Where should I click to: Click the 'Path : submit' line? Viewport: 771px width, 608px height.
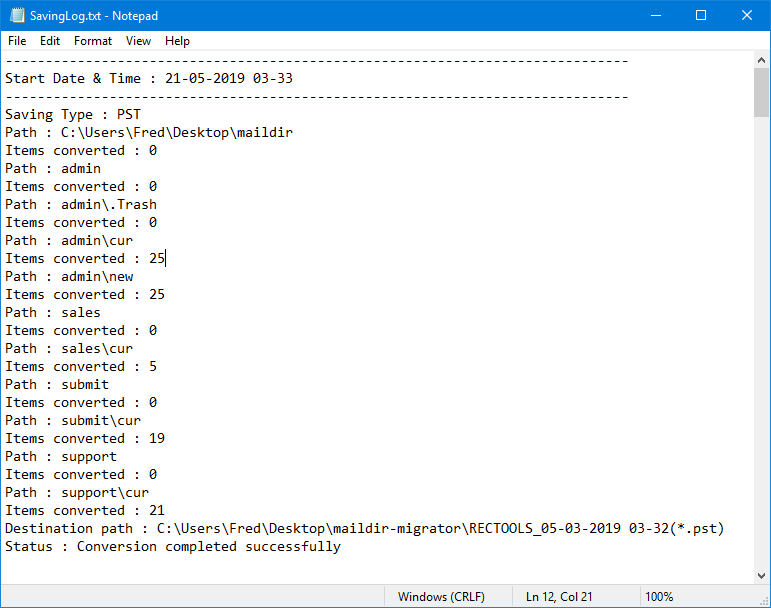click(x=57, y=384)
